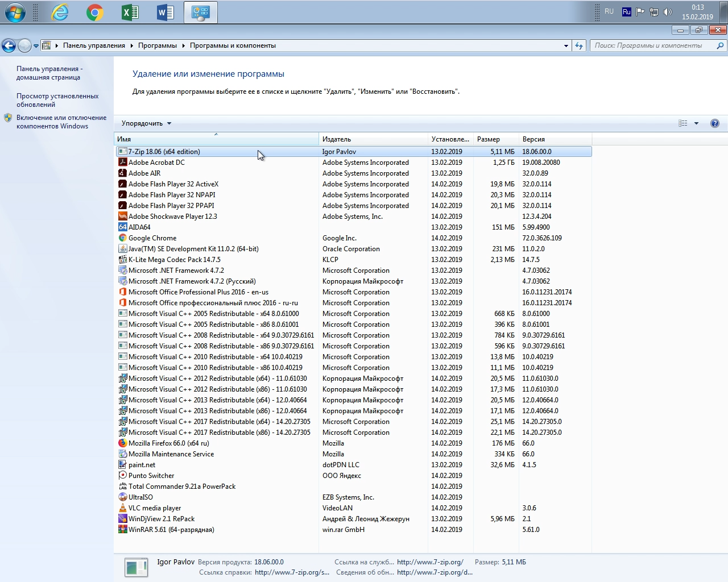This screenshot has height=582, width=728.
Task: Open the address bar history dropdown
Action: (x=566, y=45)
